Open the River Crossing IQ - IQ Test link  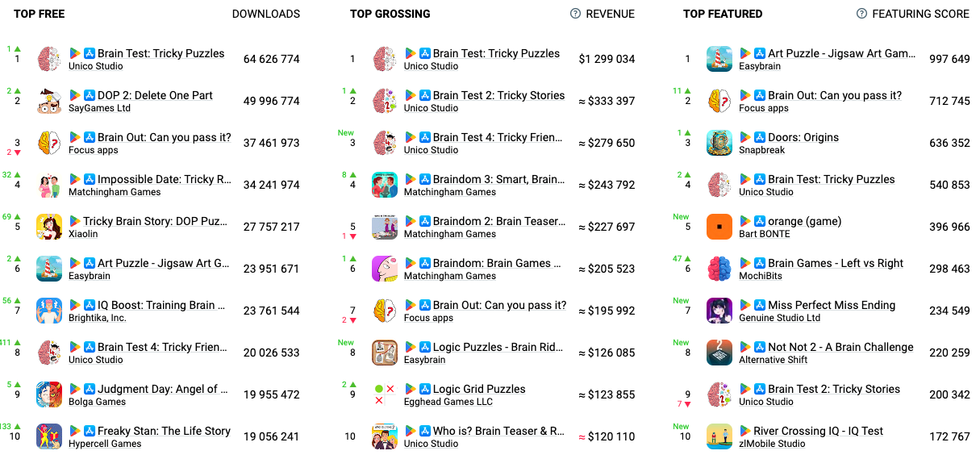pyautogui.click(x=818, y=431)
